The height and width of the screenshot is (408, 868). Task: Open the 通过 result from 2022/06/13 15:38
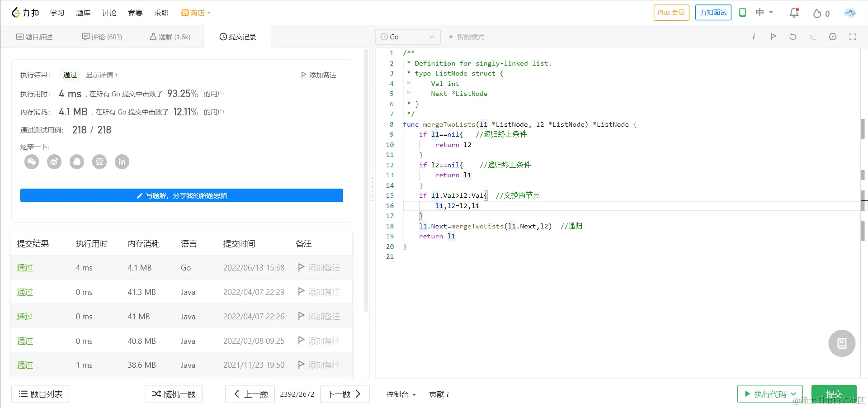[x=25, y=268]
